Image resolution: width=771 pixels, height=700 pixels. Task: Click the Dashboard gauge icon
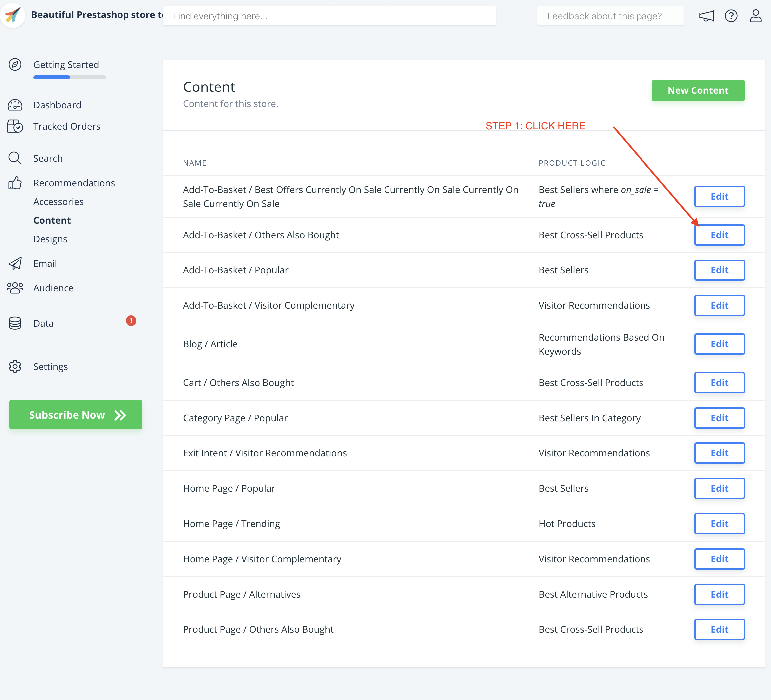15,105
